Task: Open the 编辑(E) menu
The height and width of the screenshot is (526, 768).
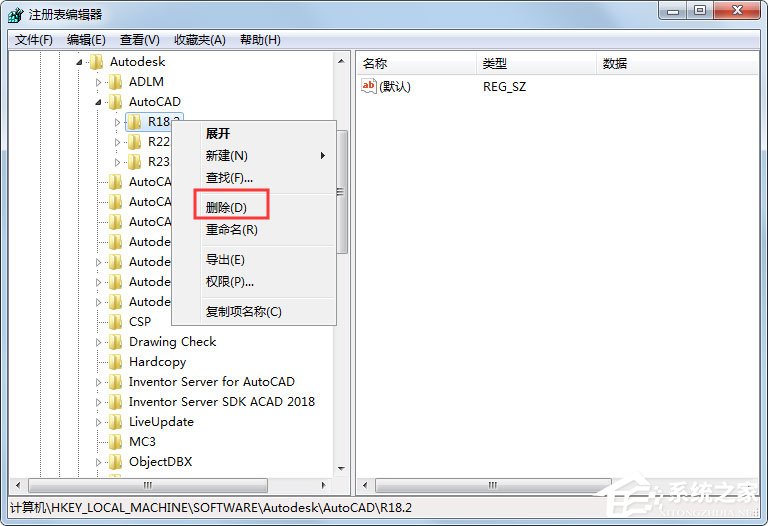Action: (x=86, y=40)
